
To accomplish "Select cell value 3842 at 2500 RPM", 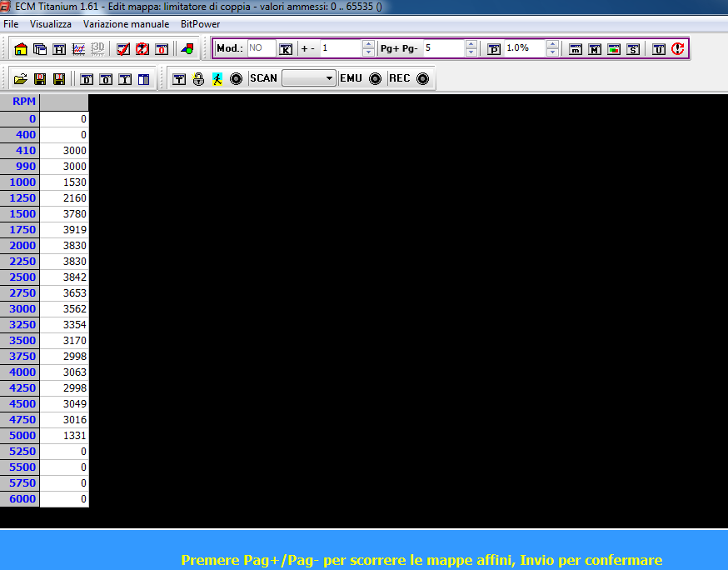I will [64, 277].
